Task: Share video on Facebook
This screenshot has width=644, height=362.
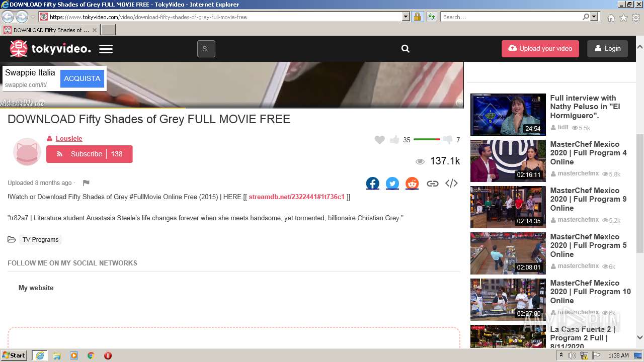Action: [x=373, y=184]
